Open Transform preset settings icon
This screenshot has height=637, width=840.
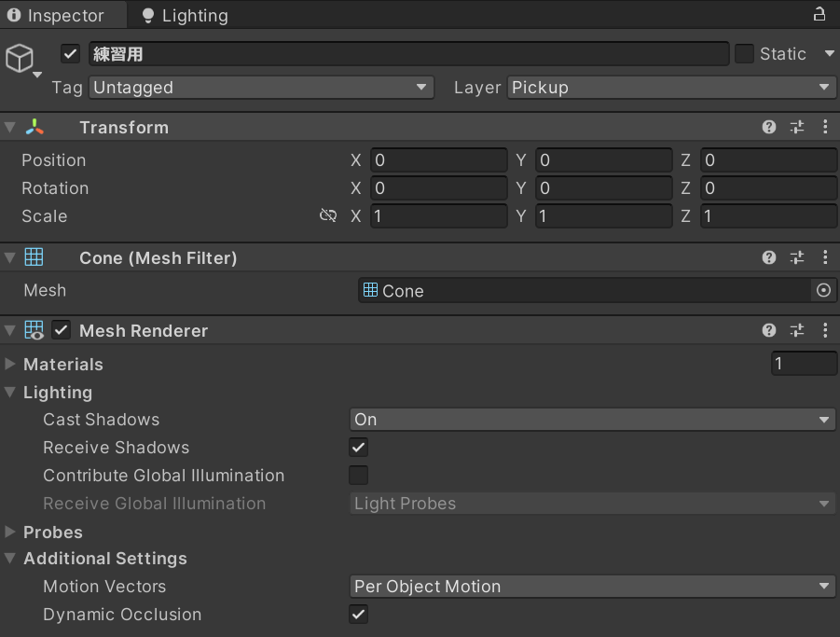(797, 127)
